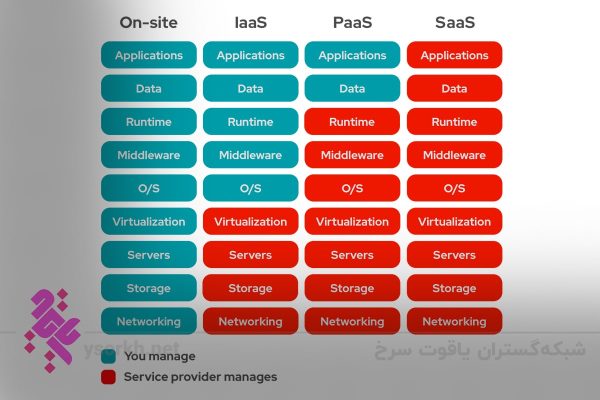Click the red Virtualization box under IaaS

[x=250, y=222]
